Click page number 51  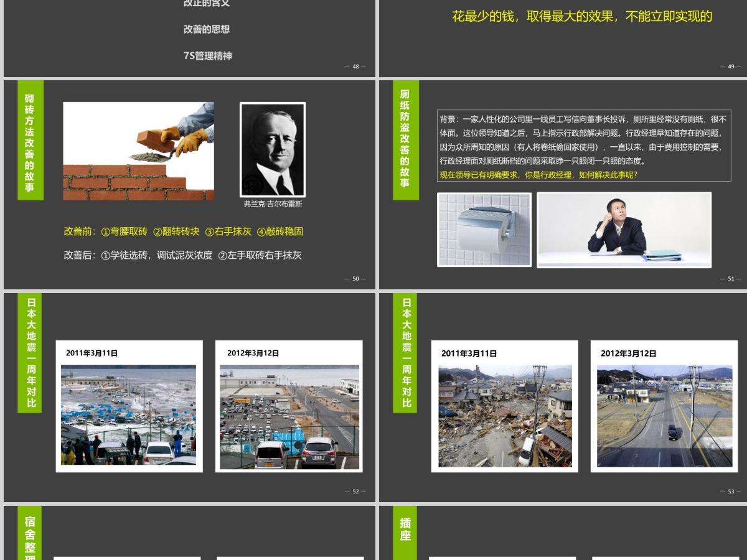coord(731,279)
